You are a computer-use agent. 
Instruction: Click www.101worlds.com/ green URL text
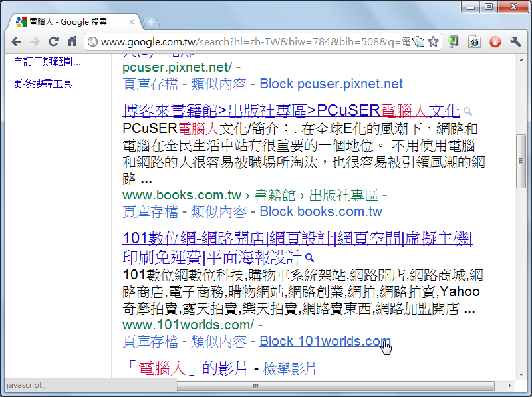188,325
